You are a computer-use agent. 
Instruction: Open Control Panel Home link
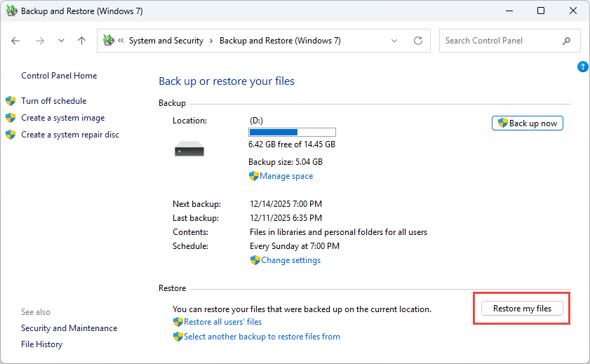click(x=59, y=76)
